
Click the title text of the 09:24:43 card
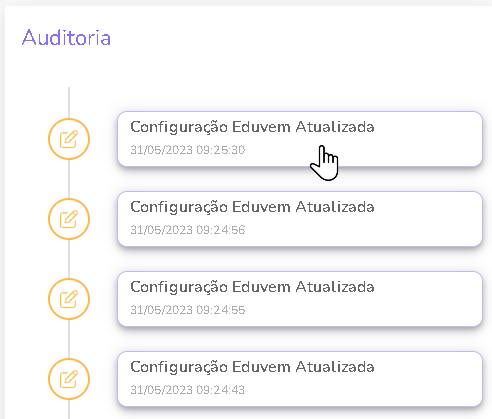pos(252,367)
